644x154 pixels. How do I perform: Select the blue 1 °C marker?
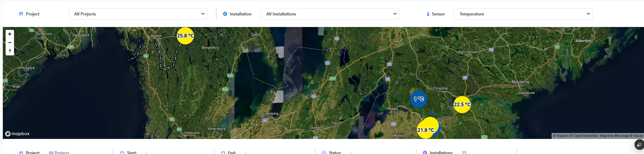pyautogui.click(x=418, y=99)
